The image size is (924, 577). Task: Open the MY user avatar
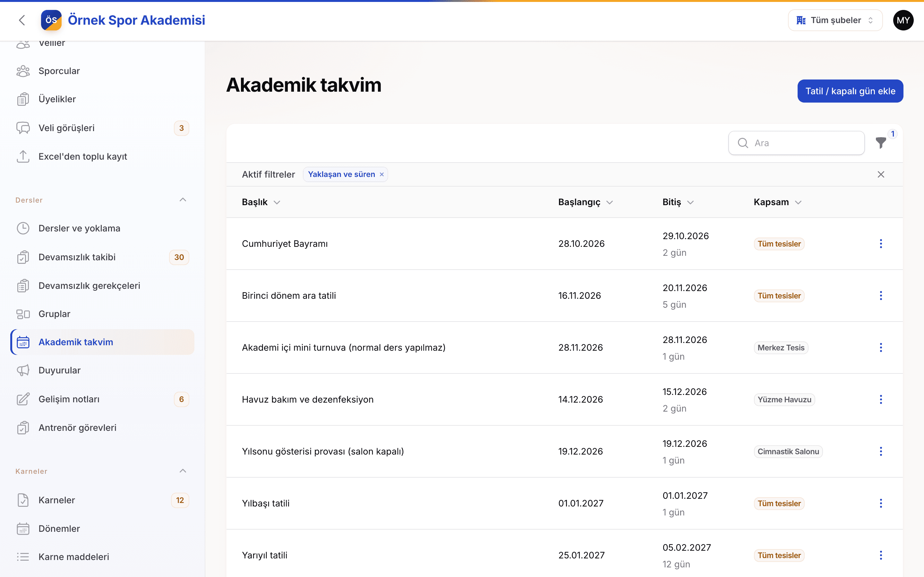tap(903, 20)
